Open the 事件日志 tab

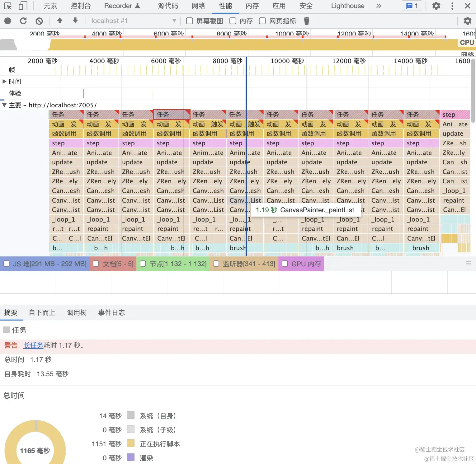click(111, 312)
